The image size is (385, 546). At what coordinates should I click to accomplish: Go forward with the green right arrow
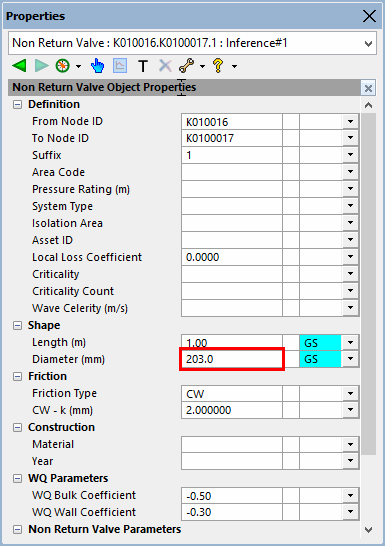click(42, 65)
